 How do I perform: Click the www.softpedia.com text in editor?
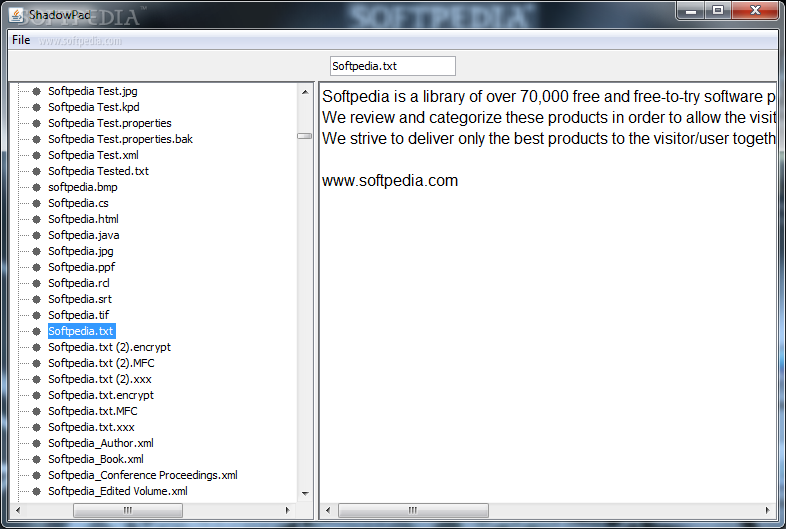(x=390, y=181)
